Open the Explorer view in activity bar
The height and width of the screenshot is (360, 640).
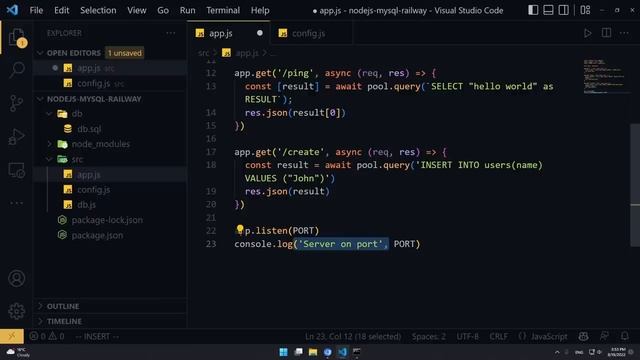pos(17,38)
